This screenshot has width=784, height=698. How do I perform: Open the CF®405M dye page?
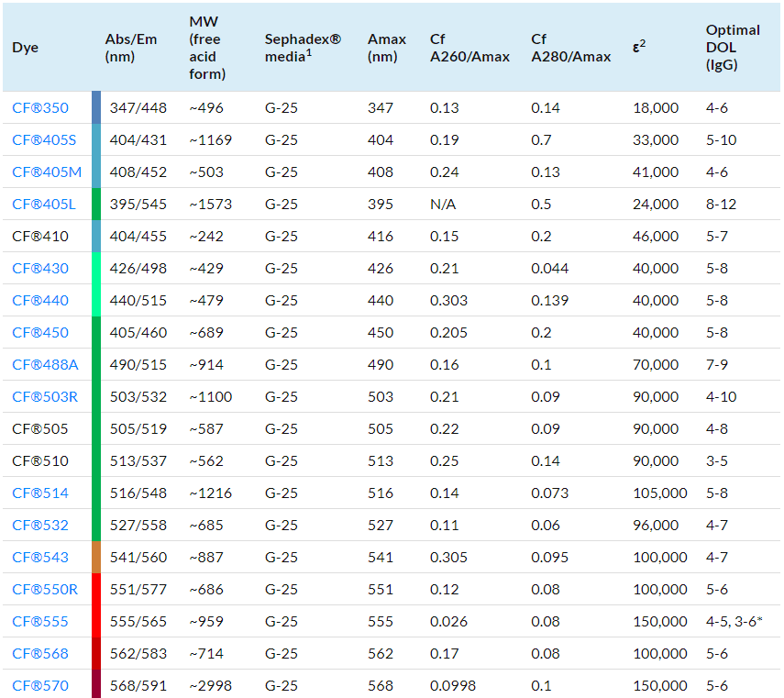tap(46, 172)
